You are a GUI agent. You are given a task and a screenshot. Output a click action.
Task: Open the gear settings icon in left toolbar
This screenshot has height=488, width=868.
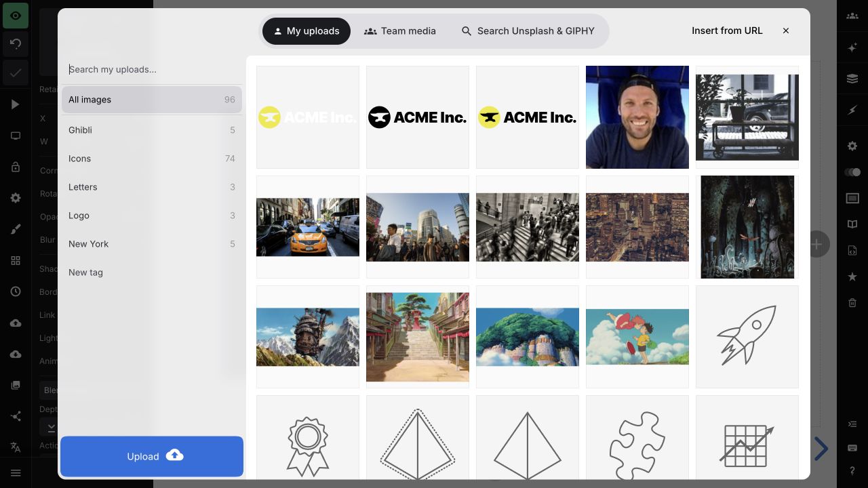pos(16,198)
